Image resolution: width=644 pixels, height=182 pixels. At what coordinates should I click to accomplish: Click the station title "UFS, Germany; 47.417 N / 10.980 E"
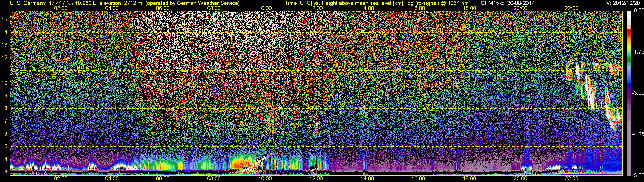53,3
